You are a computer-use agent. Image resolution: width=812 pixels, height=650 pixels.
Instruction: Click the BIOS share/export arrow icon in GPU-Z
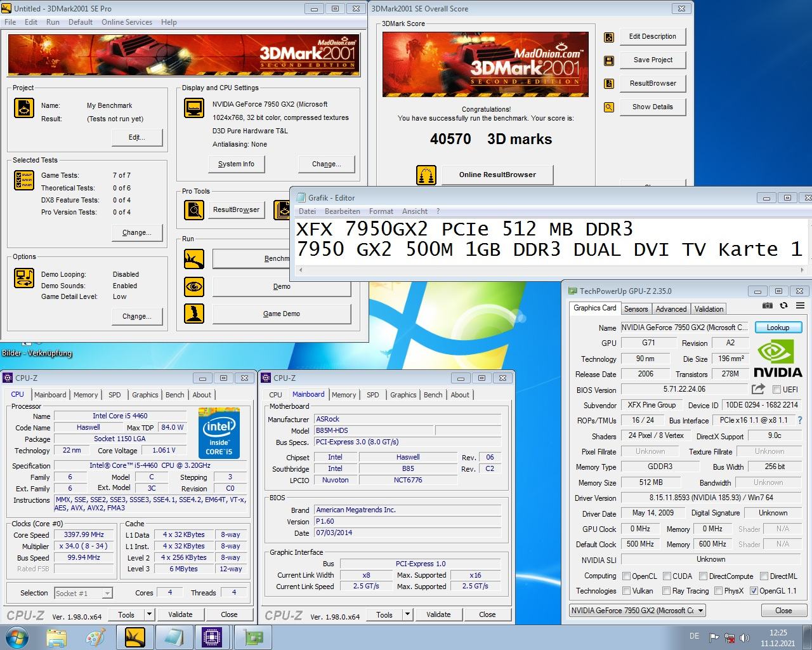758,389
